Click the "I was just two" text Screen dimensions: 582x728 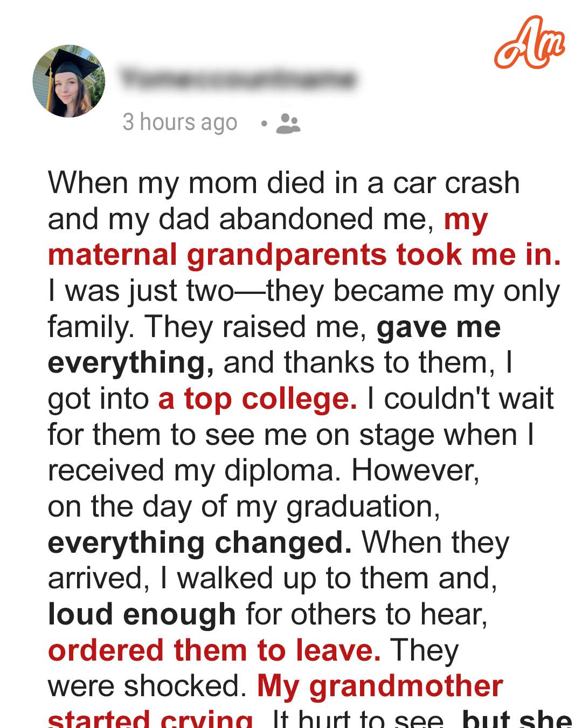141,291
